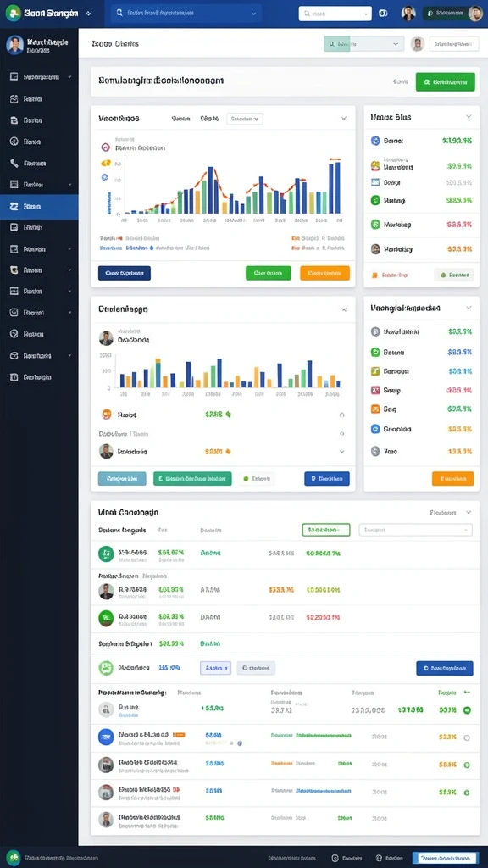Open the chevron beside the top-left app title
488x868 pixels.
pos(89,13)
